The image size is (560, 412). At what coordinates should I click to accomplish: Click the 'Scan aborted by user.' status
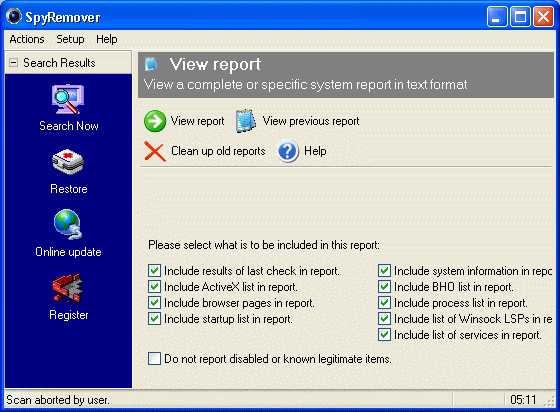tap(58, 400)
